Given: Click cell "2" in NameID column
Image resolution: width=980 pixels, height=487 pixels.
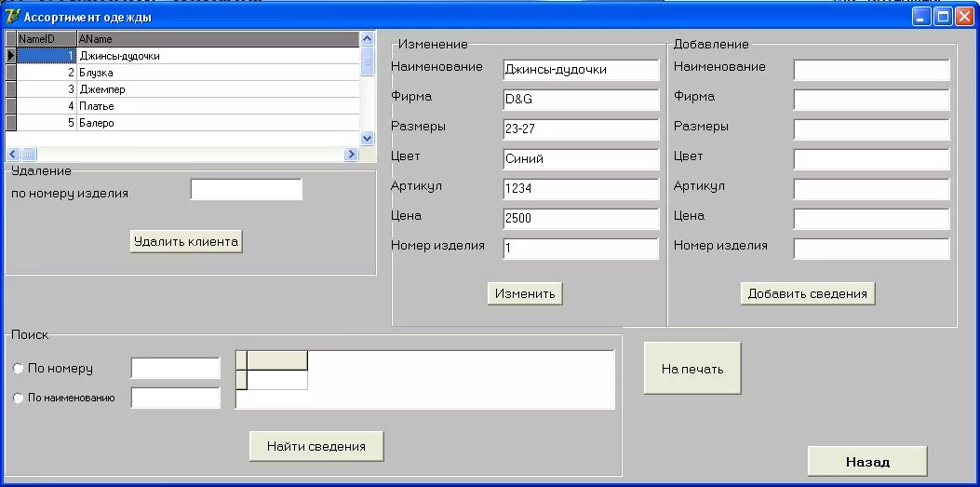Looking at the screenshot, I should click(x=47, y=73).
